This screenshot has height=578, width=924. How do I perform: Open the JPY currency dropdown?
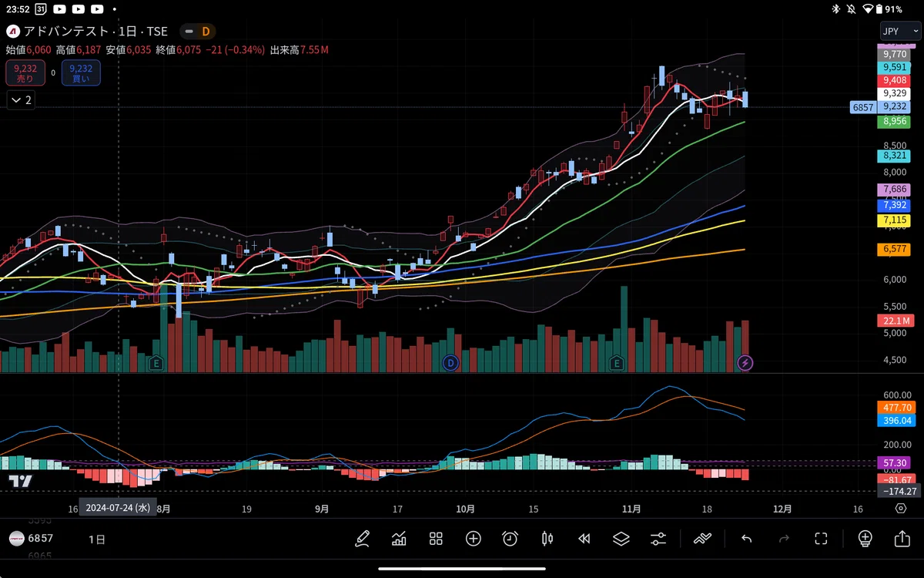pyautogui.click(x=900, y=32)
